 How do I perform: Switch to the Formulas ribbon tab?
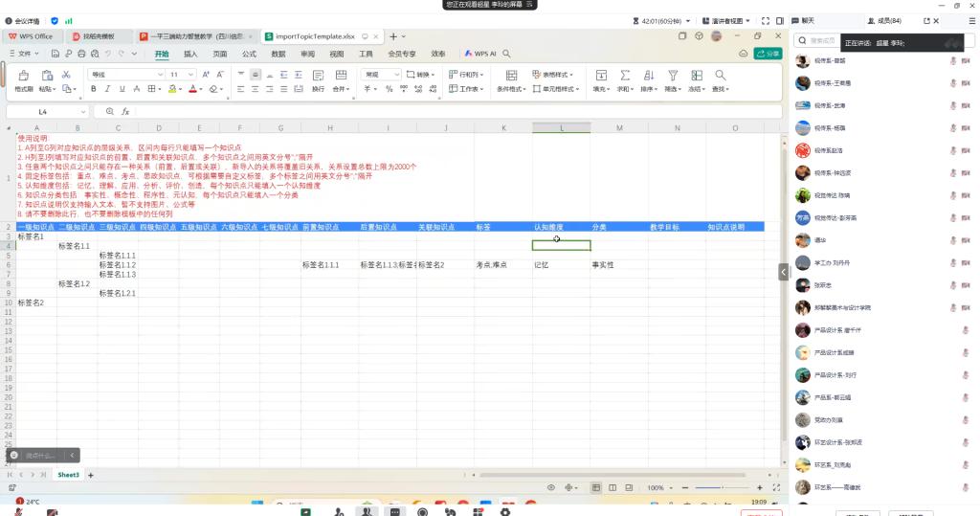pos(250,54)
